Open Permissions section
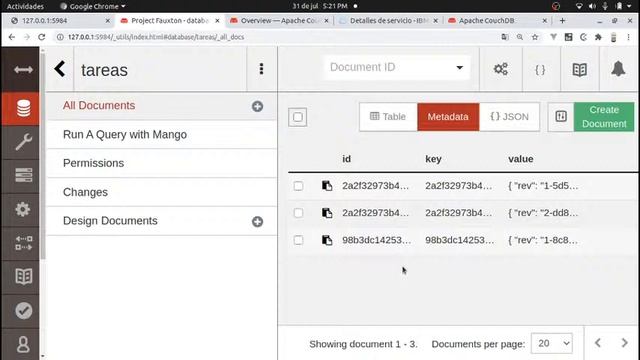This screenshot has width=640, height=360. (93, 163)
